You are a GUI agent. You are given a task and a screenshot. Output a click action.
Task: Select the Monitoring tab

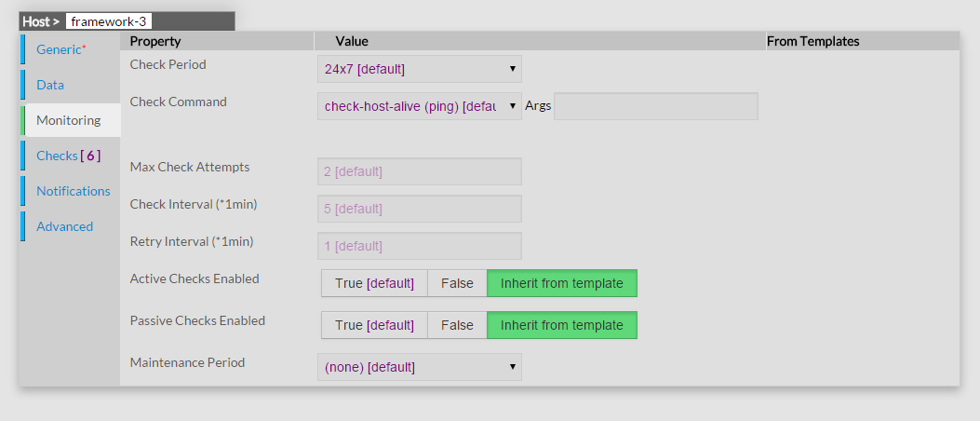pyautogui.click(x=69, y=120)
